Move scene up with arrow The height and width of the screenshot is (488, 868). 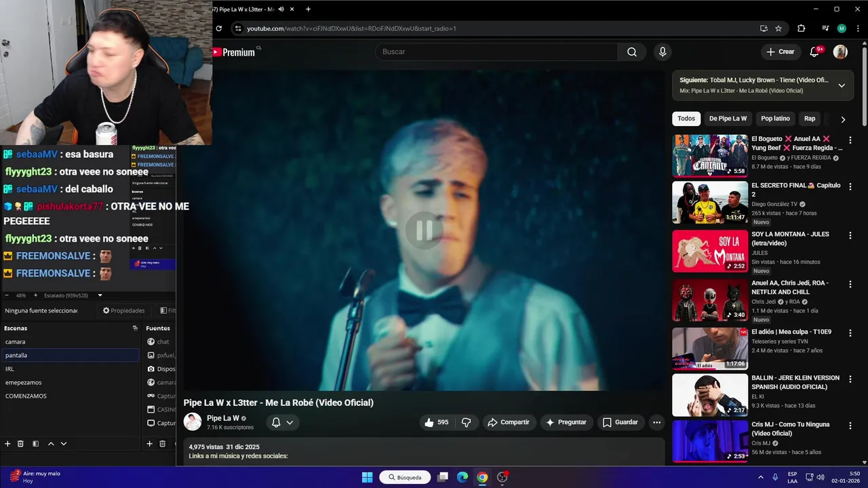[x=50, y=444]
